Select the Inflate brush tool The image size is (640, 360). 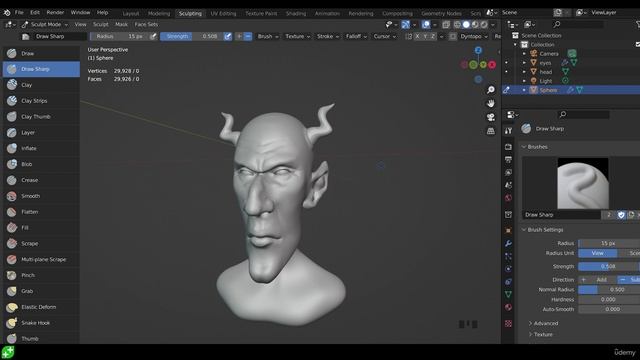41,149
